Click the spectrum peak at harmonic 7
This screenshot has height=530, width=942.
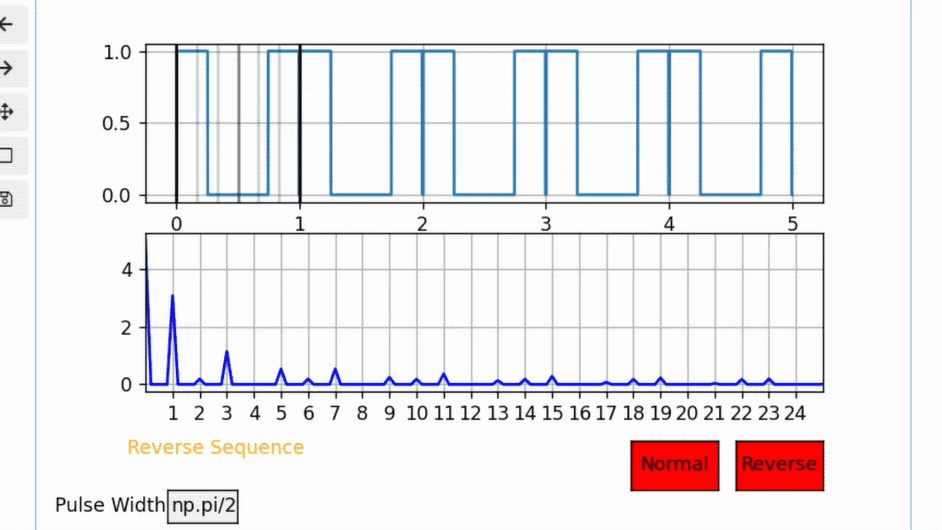coord(335,370)
